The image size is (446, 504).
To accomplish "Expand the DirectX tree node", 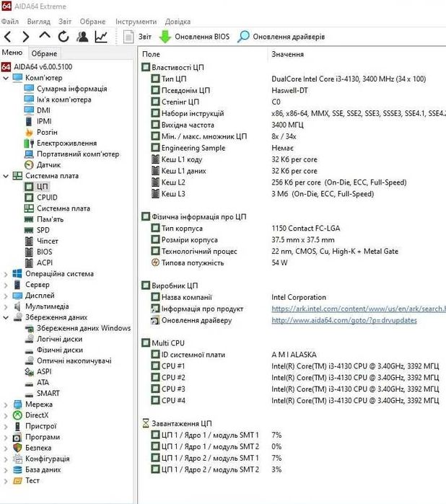I will click(6, 415).
